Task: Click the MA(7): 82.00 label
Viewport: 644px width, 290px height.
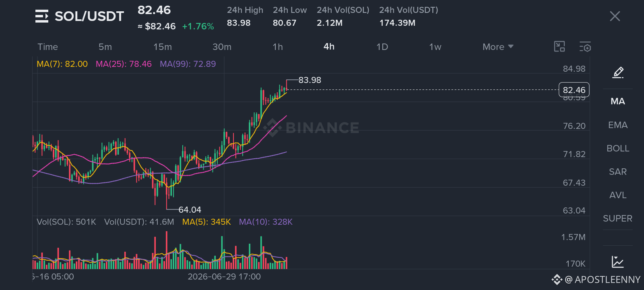Action: pyautogui.click(x=62, y=64)
